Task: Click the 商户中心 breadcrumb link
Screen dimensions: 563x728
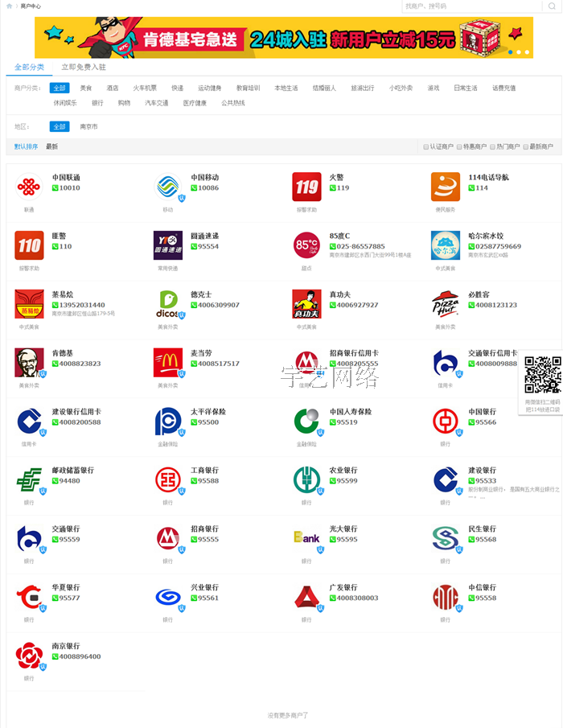Action: coord(31,6)
